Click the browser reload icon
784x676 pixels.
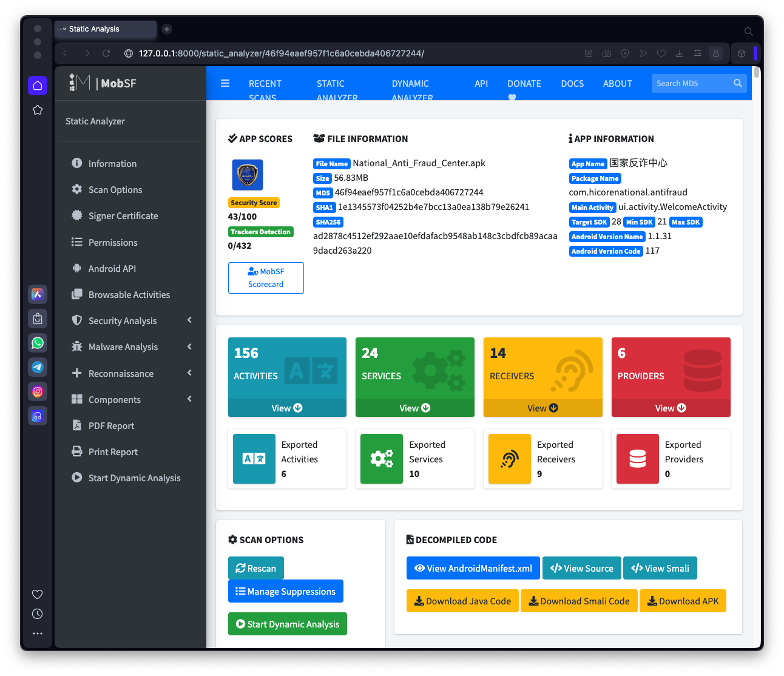coord(106,53)
